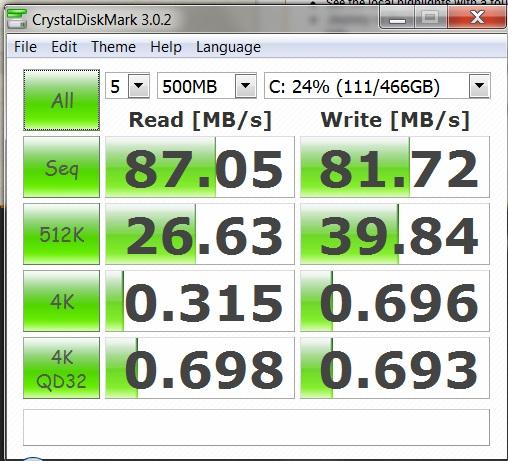Viewport: 508px width, 461px height.
Task: Open the Edit menu
Action: click(x=64, y=47)
